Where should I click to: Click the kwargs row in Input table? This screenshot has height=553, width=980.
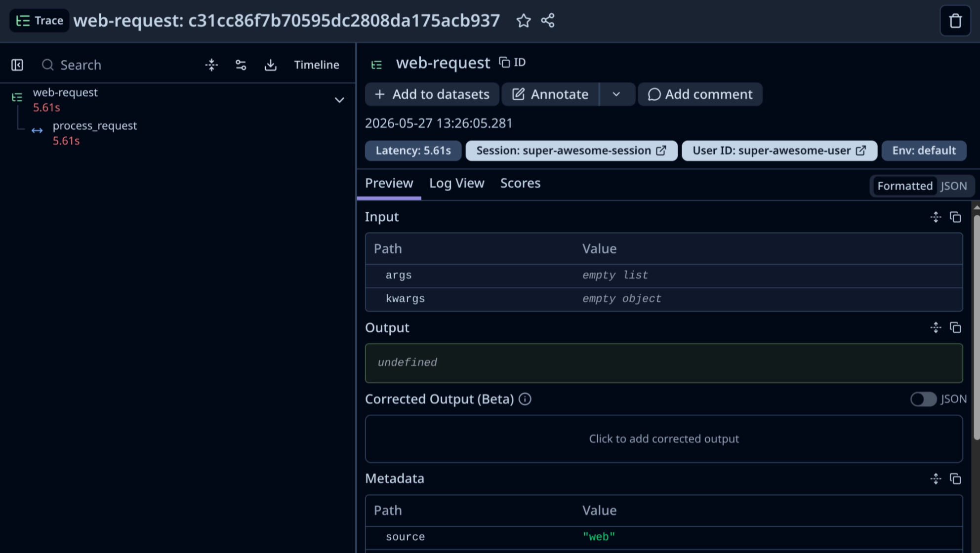663,299
